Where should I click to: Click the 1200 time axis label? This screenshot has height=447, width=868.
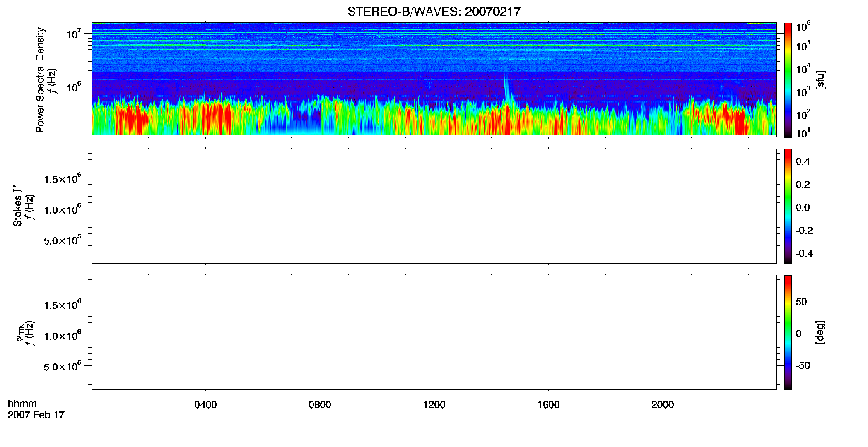pos(434,405)
